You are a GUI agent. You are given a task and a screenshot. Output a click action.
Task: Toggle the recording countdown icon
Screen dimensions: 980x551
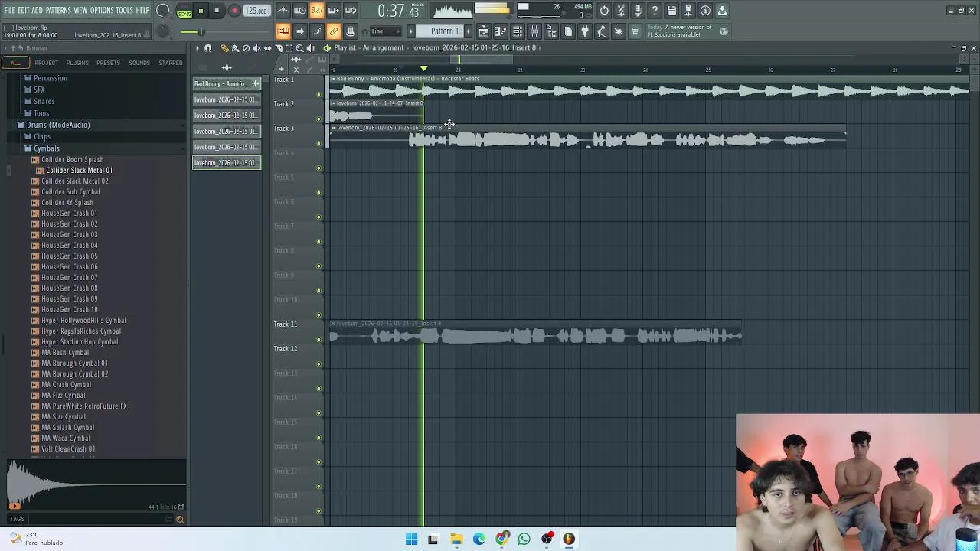point(316,11)
